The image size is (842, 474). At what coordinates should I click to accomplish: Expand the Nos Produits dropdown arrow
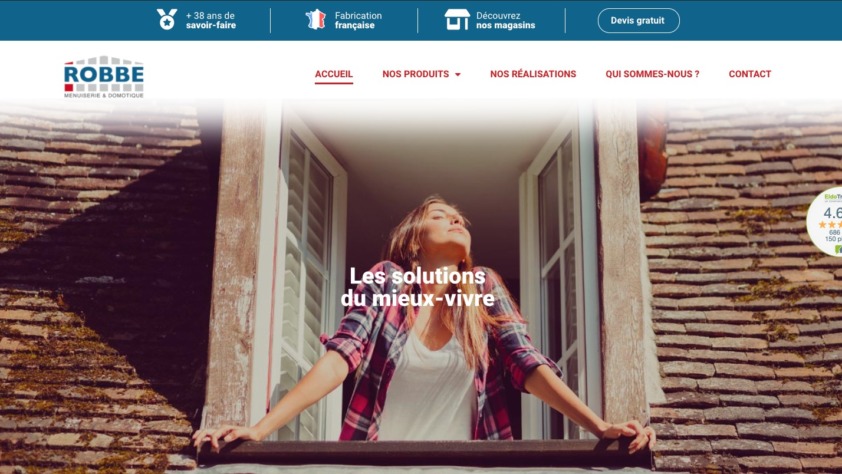click(x=458, y=75)
